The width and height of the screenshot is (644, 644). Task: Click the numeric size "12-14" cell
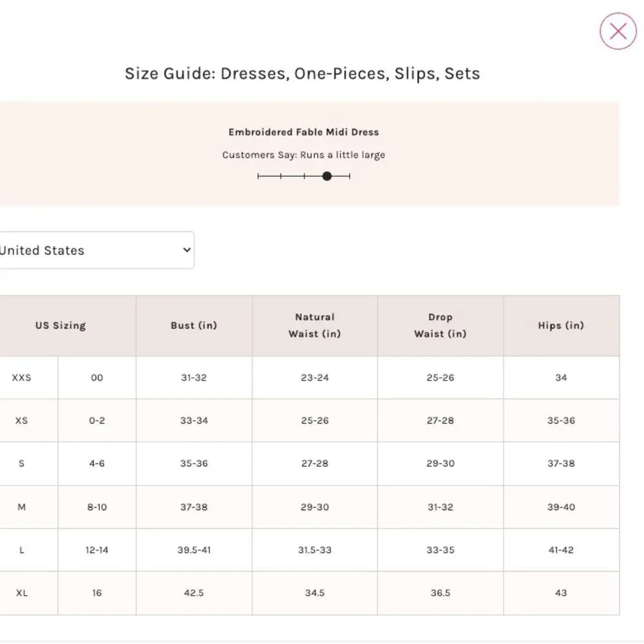tap(97, 550)
